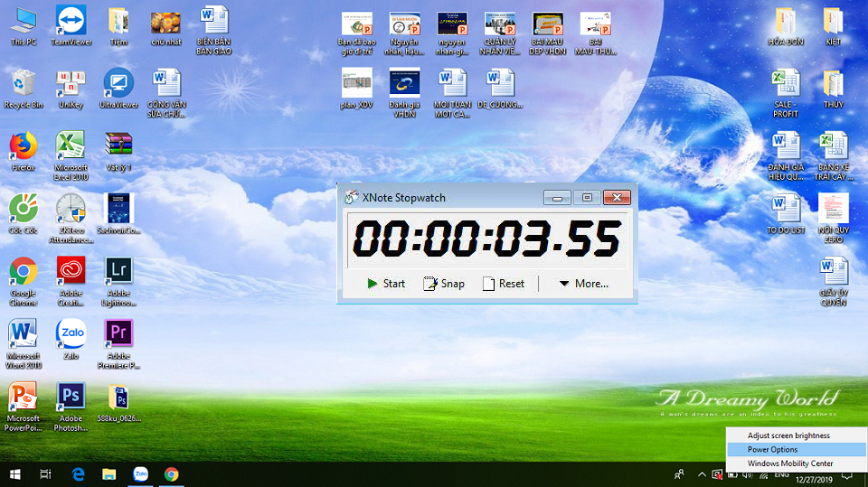Select the Adobe Premiere Pro shortcut
This screenshot has height=487, width=868.
[x=118, y=343]
